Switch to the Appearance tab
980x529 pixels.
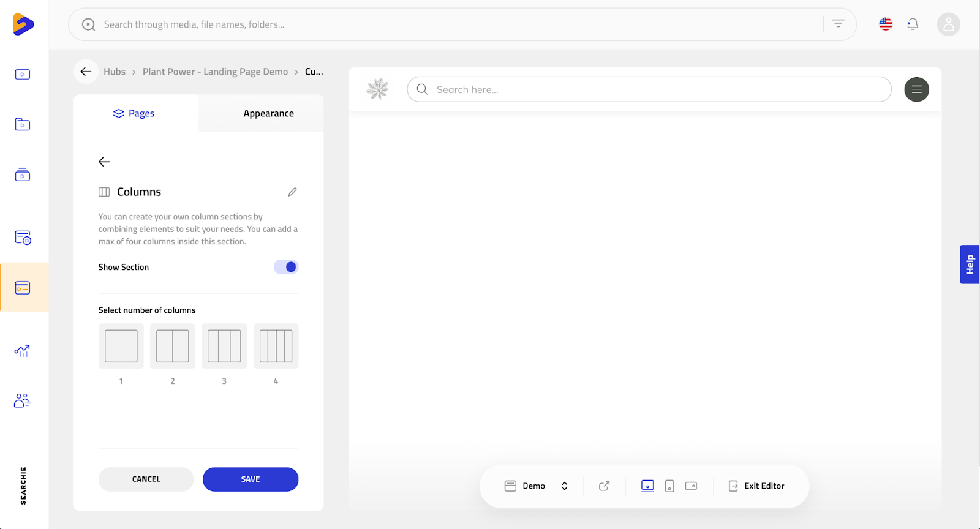tap(262, 113)
